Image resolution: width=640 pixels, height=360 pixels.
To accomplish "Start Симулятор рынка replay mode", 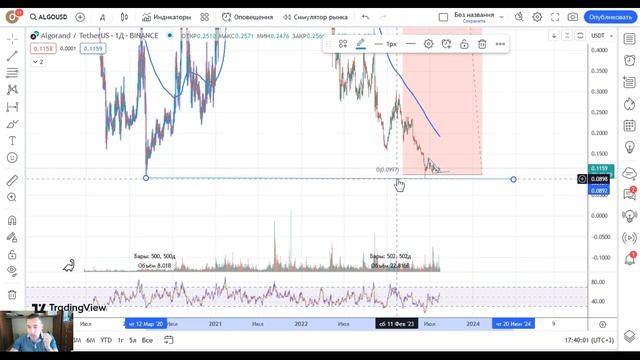I will tap(316, 17).
